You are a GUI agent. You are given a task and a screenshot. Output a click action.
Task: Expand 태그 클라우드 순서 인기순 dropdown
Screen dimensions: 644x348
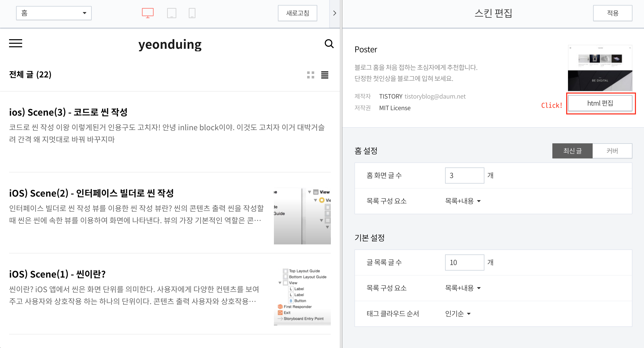(458, 314)
